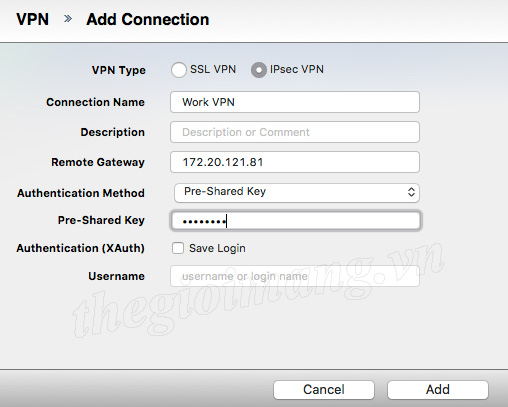
Task: Click the Save Login text label
Action: point(217,248)
